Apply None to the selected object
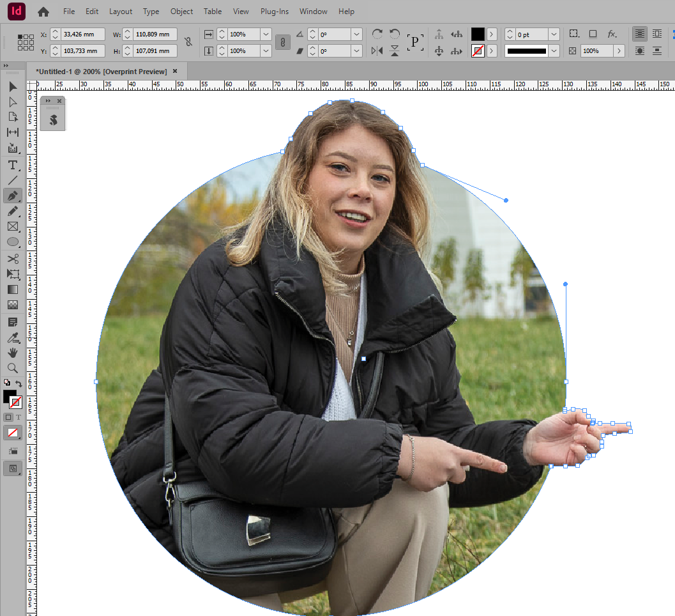 point(13,433)
